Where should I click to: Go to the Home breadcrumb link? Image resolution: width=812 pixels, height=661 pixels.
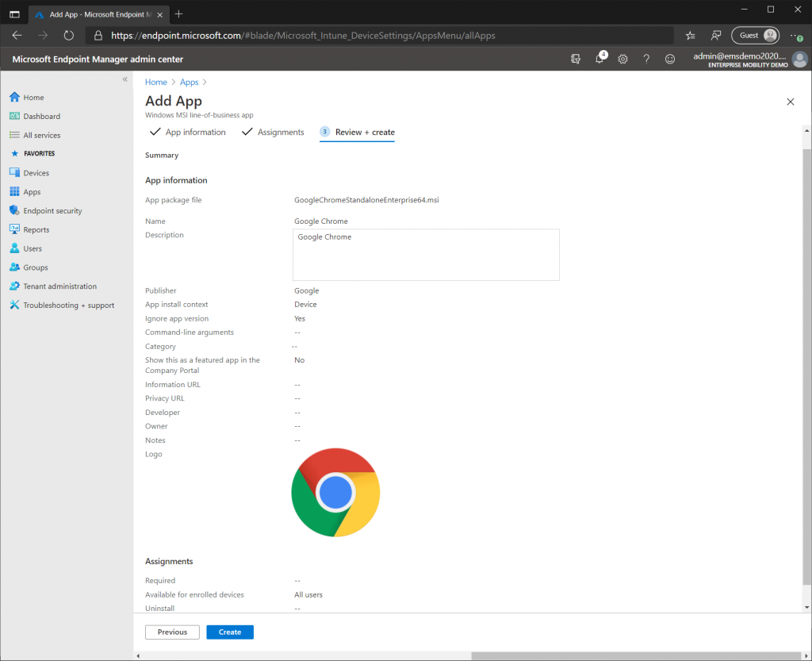(156, 82)
